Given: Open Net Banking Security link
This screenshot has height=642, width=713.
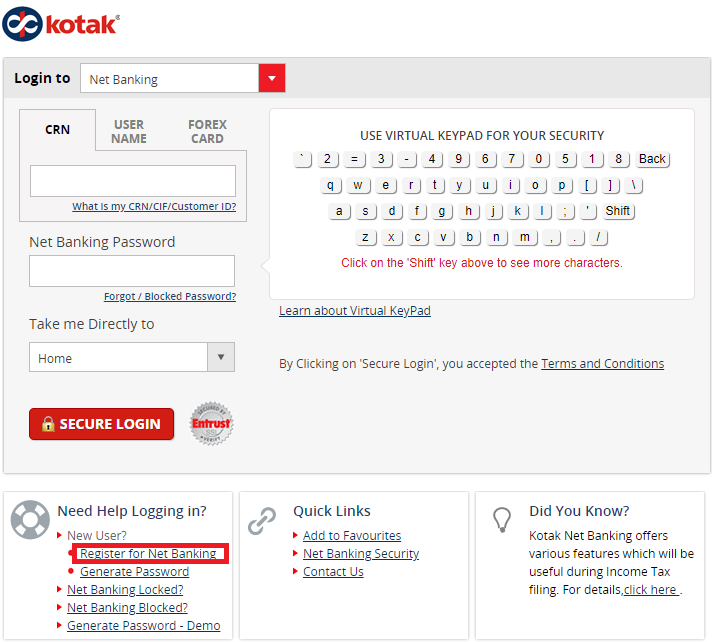Looking at the screenshot, I should (361, 554).
